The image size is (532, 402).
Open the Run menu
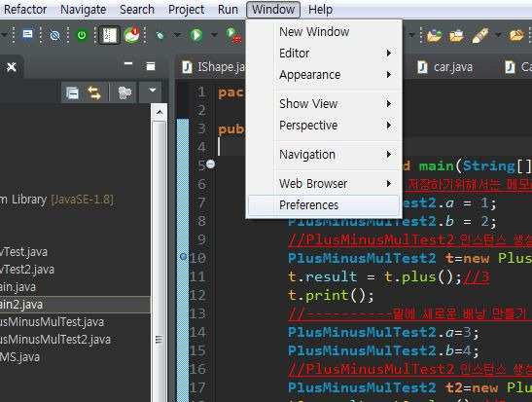tap(228, 10)
